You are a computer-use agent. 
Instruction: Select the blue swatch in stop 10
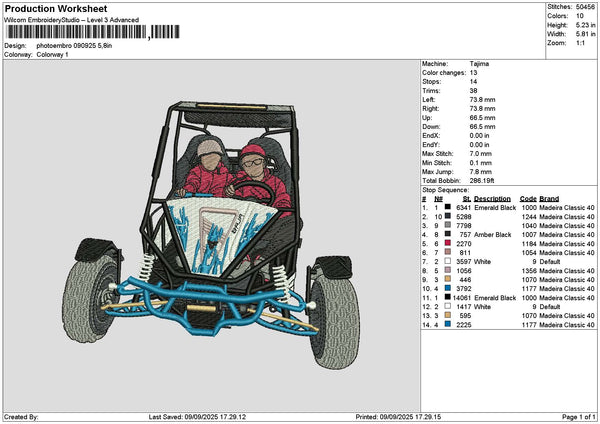click(x=447, y=288)
